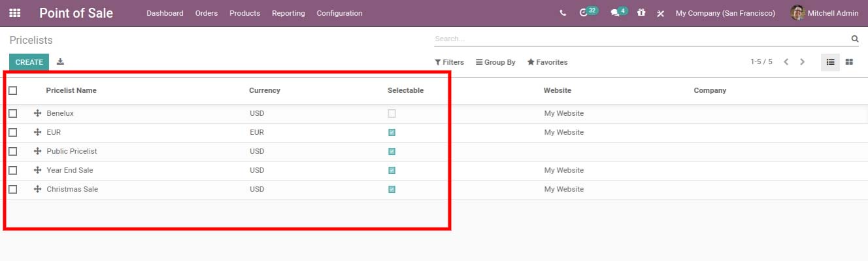868x261 pixels.
Task: Expand the Filters dropdown
Action: click(x=449, y=62)
